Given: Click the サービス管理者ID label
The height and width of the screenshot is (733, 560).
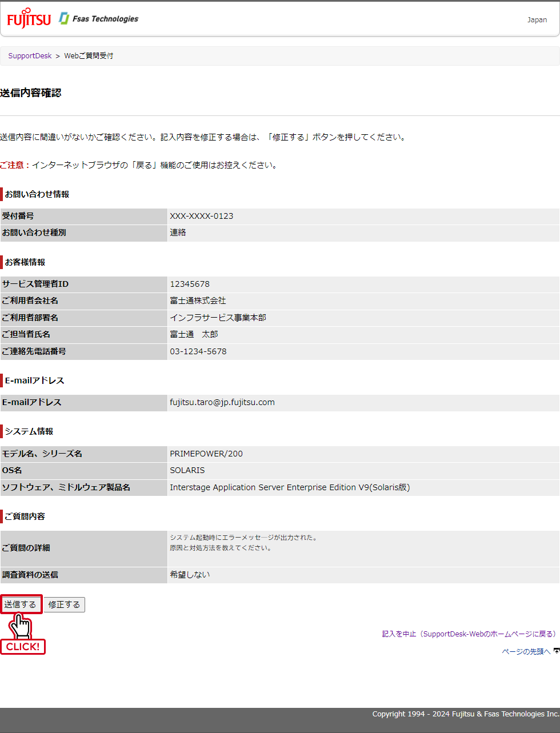Looking at the screenshot, I should click(x=35, y=284).
